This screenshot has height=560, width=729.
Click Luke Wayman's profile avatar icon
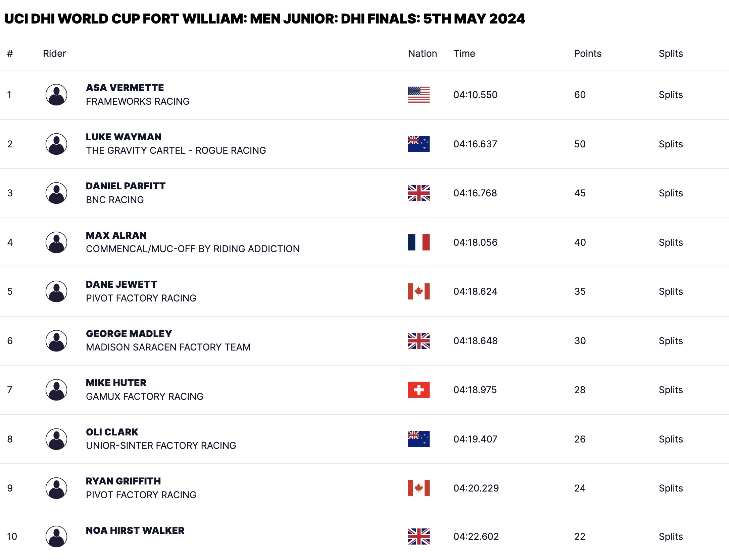56,144
